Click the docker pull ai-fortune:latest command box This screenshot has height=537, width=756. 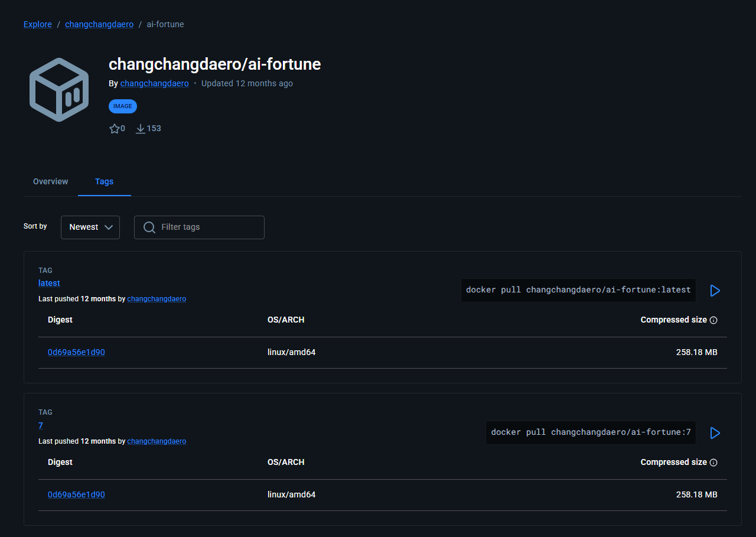click(x=578, y=290)
